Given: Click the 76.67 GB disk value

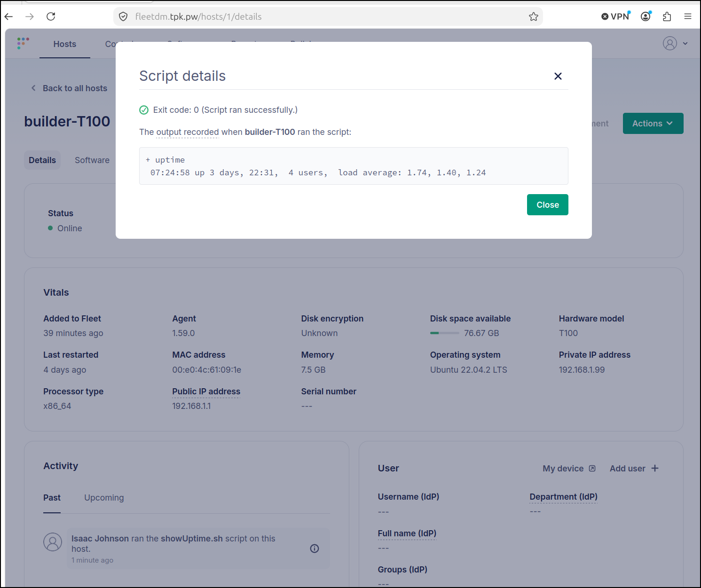Looking at the screenshot, I should [481, 333].
